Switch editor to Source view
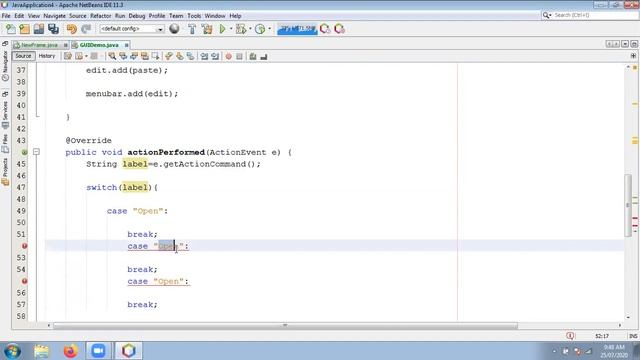Image resolution: width=640 pixels, height=360 pixels. 23,56
